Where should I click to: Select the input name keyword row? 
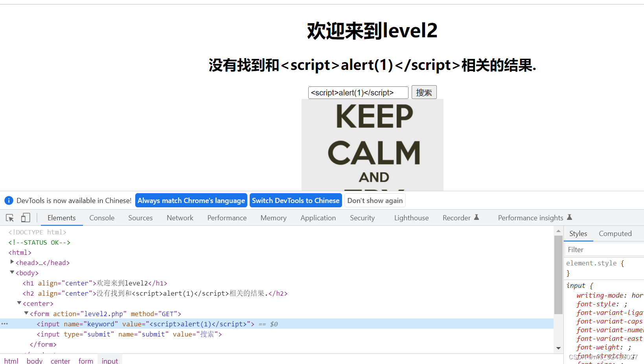[277, 324]
